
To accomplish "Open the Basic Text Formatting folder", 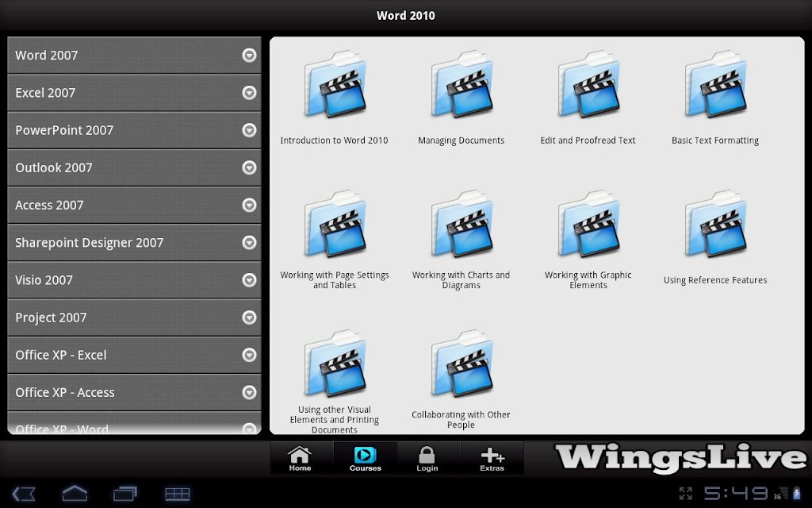I will (x=716, y=84).
